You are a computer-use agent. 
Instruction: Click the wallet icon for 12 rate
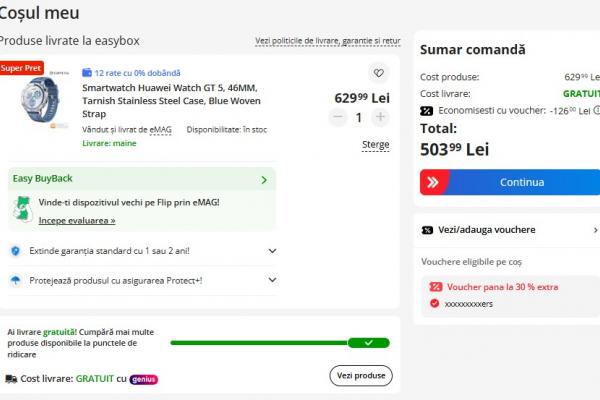87,72
